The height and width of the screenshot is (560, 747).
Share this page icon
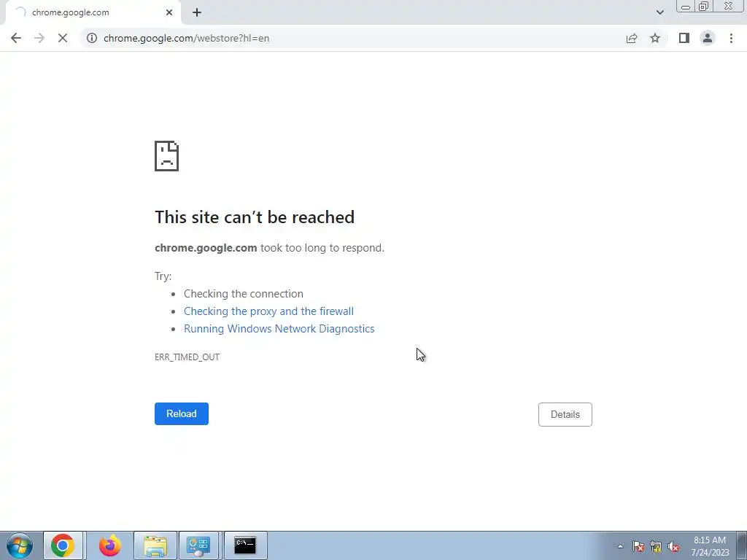coord(632,38)
